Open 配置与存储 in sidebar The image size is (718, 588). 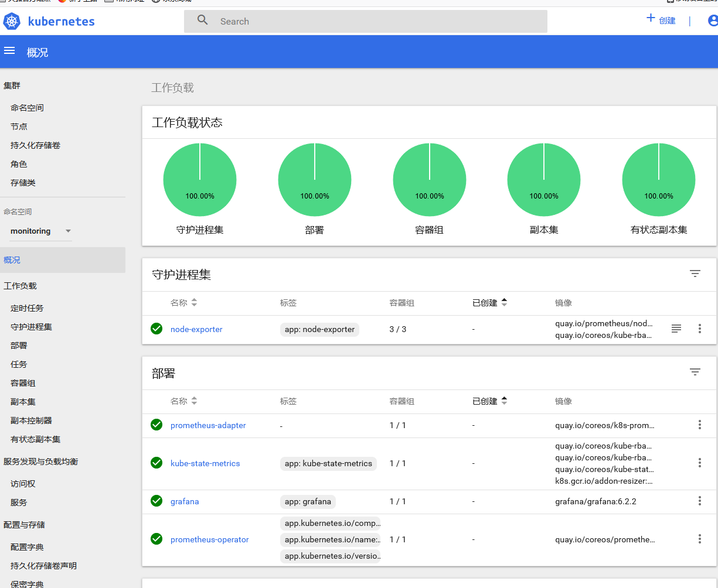tap(24, 525)
